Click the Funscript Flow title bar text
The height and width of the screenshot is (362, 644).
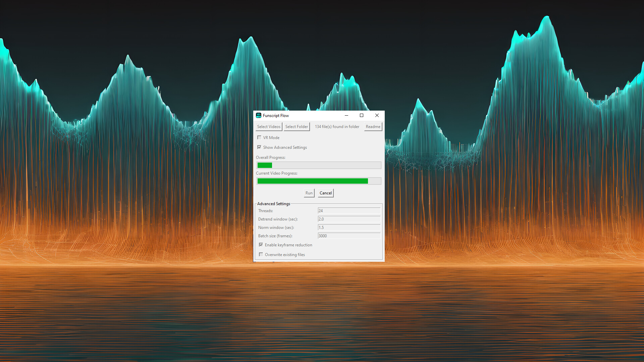point(276,115)
